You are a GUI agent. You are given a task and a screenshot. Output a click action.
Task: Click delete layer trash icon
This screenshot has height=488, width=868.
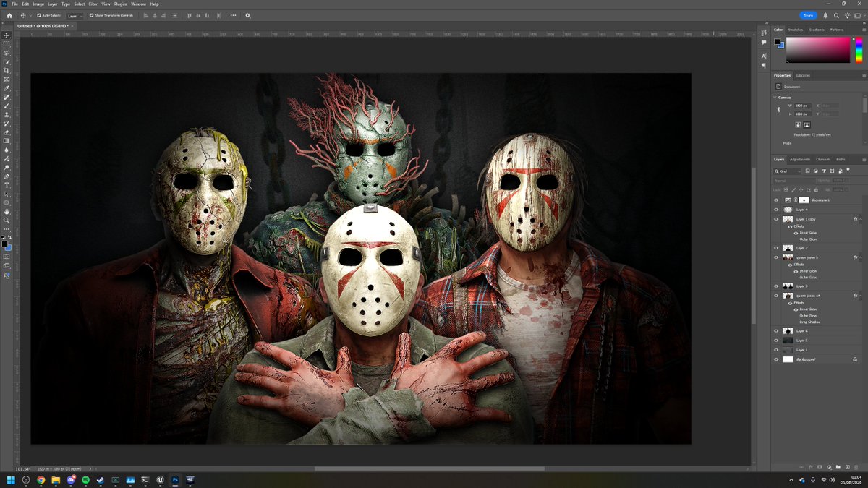[x=855, y=466]
